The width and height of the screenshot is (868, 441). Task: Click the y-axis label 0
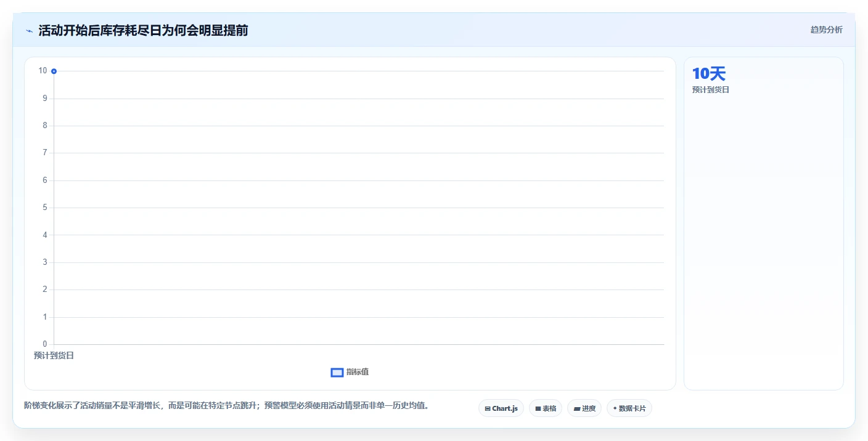pos(44,344)
